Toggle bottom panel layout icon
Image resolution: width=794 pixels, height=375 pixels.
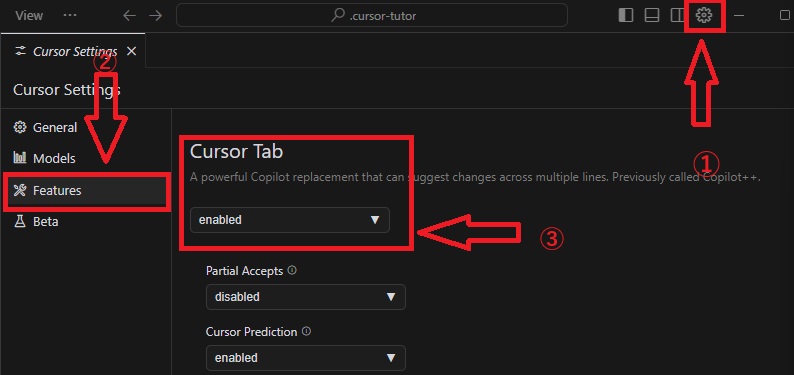[x=652, y=16]
